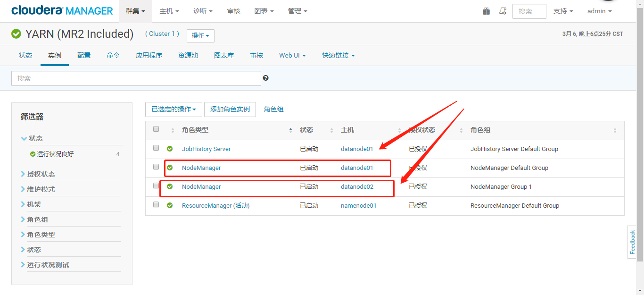Viewport: 644px width, 295px height.
Task: Click the JobHistory Server green status icon
Action: coord(170,149)
